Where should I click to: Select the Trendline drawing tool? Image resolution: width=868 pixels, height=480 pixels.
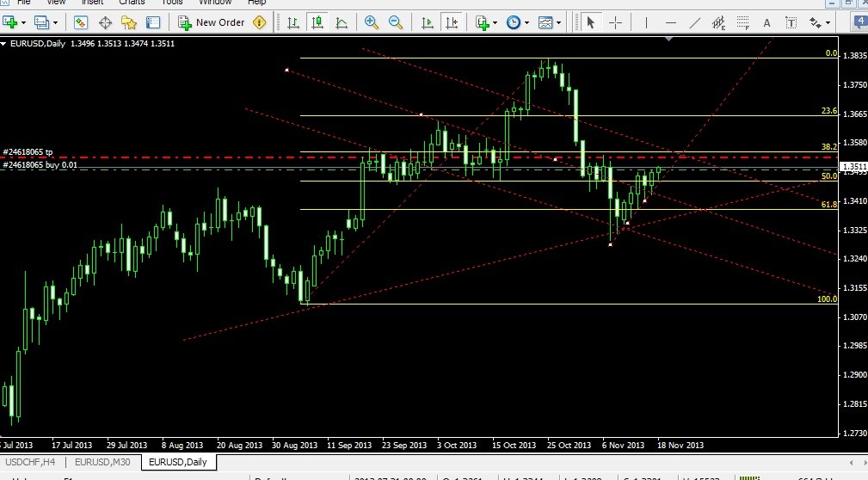695,22
